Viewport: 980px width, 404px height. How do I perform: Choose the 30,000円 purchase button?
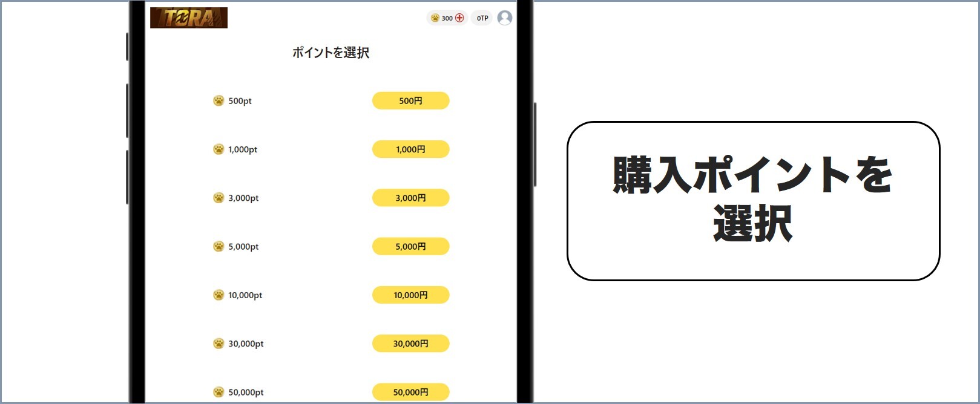pos(410,344)
